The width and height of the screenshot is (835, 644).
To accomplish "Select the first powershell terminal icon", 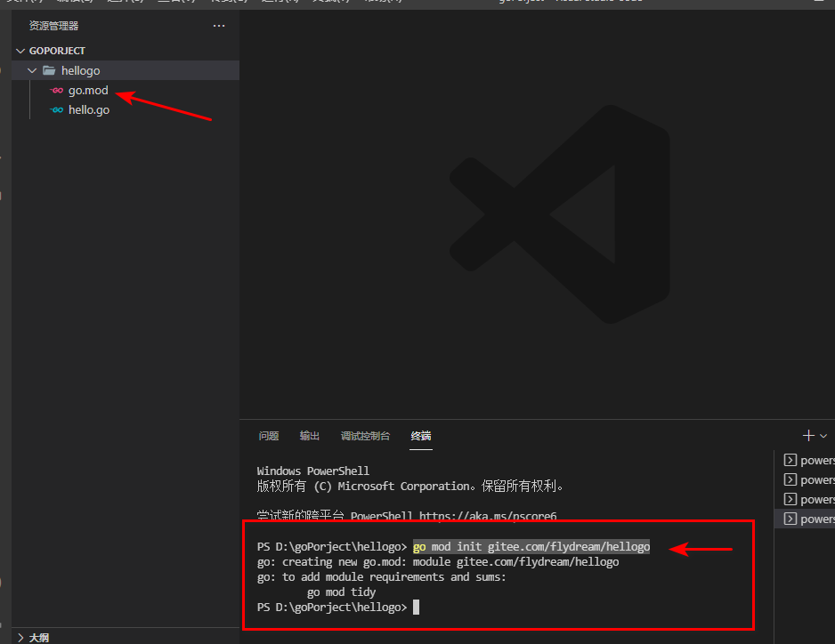I will (789, 461).
